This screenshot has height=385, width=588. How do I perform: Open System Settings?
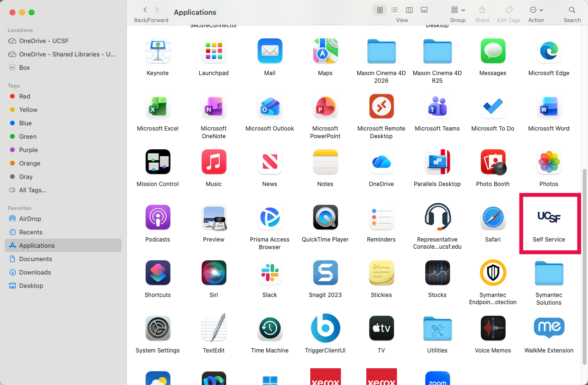tap(158, 328)
